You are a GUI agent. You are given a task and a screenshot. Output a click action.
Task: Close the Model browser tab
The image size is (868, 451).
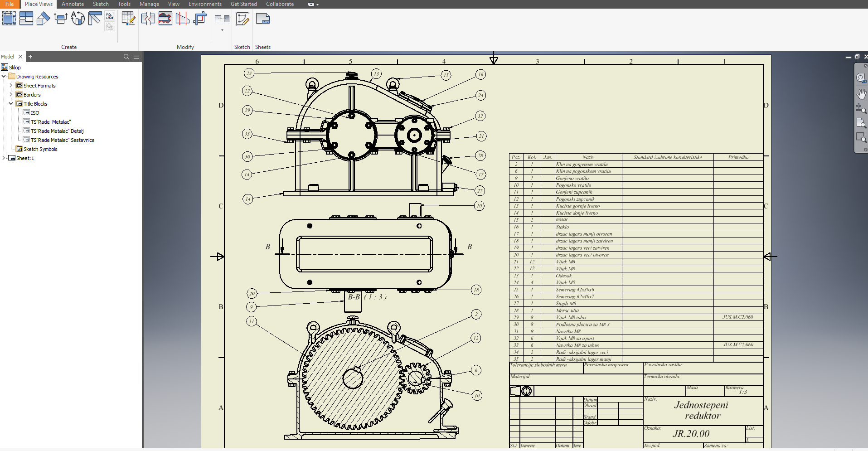coord(20,57)
